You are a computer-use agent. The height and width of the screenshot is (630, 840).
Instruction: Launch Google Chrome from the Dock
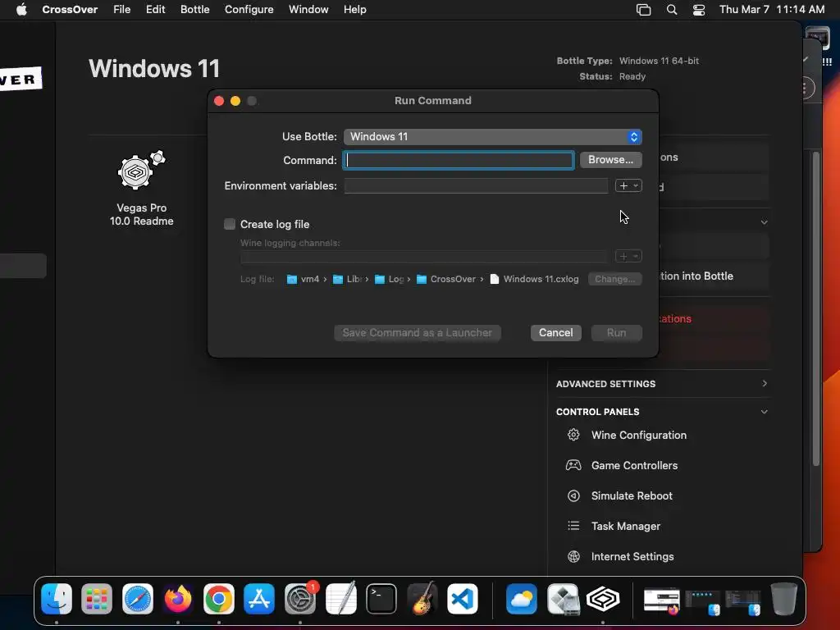[218, 598]
